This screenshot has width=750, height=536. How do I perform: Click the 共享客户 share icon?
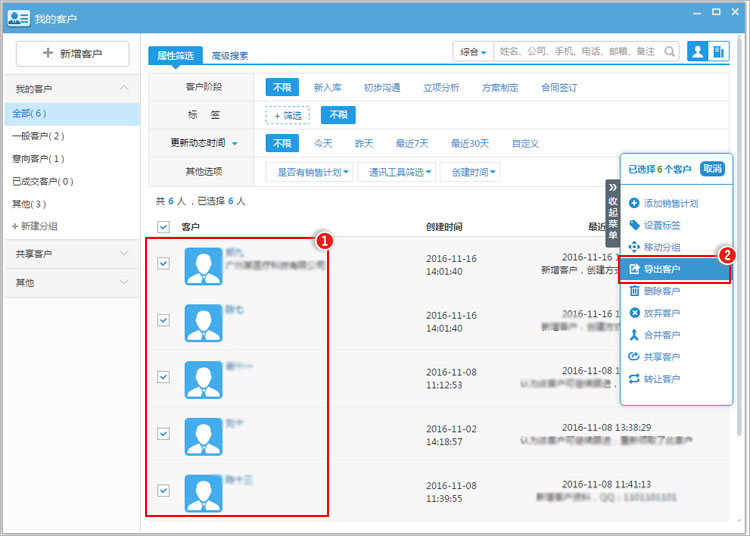coord(634,357)
